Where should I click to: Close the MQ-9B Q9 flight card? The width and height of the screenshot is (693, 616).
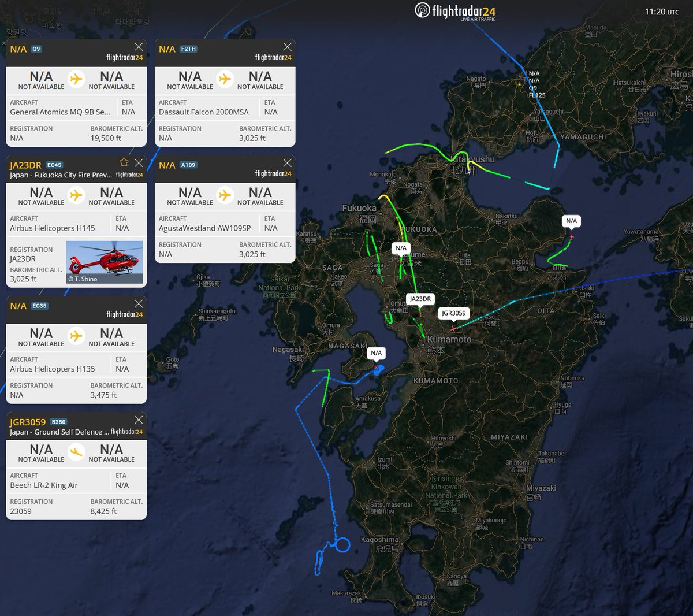(x=139, y=47)
